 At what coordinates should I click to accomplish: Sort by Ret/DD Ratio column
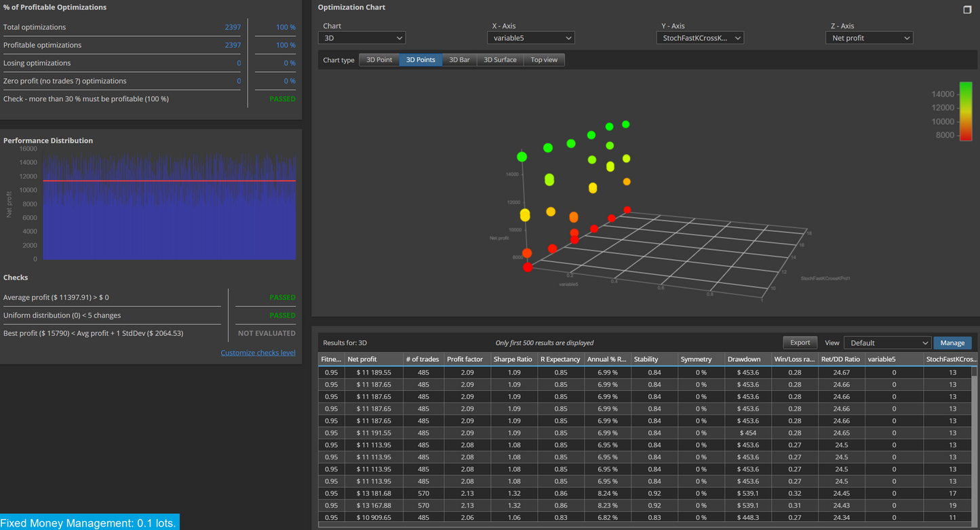pyautogui.click(x=841, y=359)
